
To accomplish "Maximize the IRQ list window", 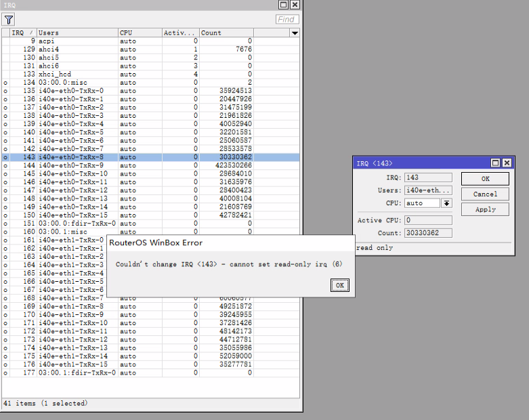I will point(283,5).
